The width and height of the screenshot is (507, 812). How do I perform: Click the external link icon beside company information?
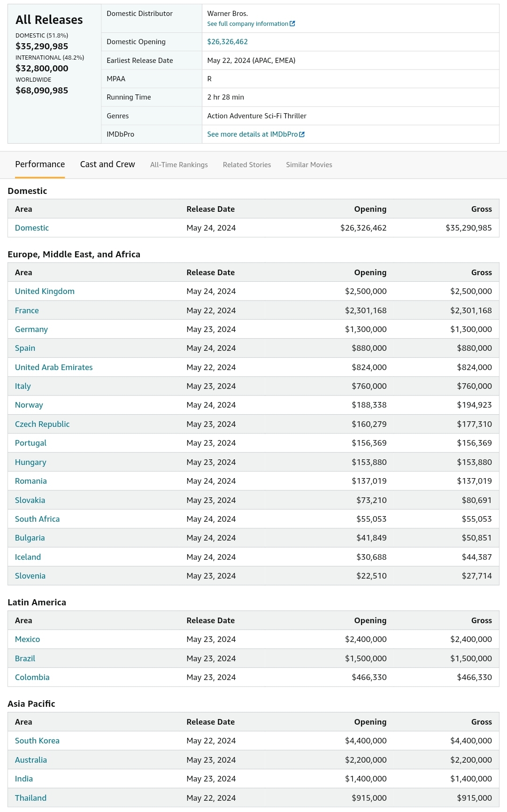[x=292, y=24]
